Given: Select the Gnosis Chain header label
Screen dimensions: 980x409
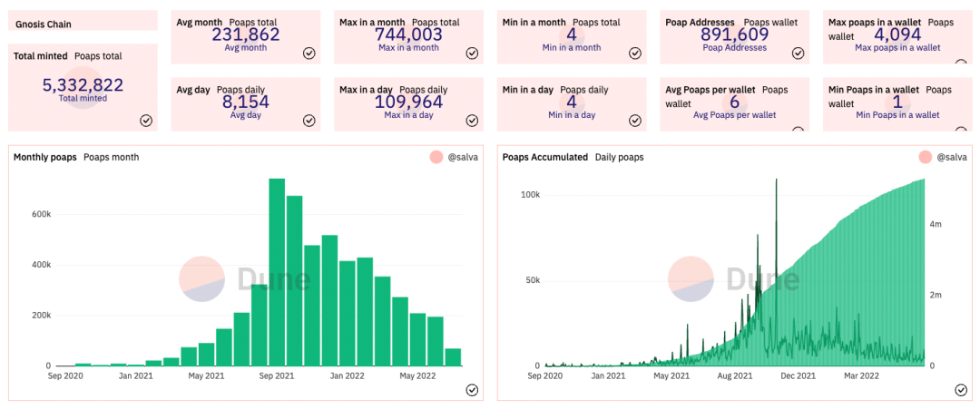Looking at the screenshot, I should pyautogui.click(x=43, y=24).
